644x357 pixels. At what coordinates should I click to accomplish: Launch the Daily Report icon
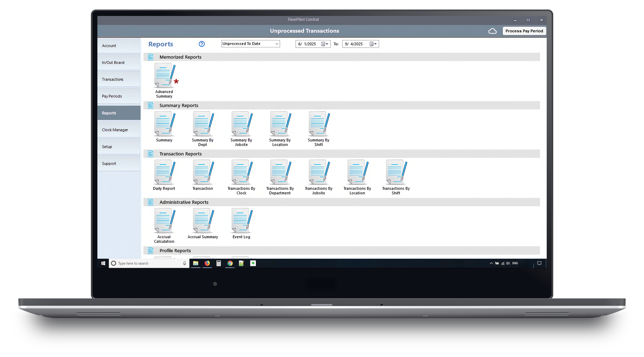tap(164, 173)
